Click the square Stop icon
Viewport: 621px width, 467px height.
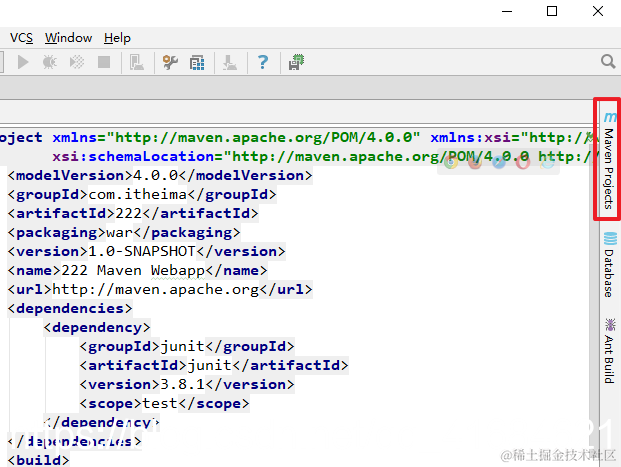(x=104, y=62)
